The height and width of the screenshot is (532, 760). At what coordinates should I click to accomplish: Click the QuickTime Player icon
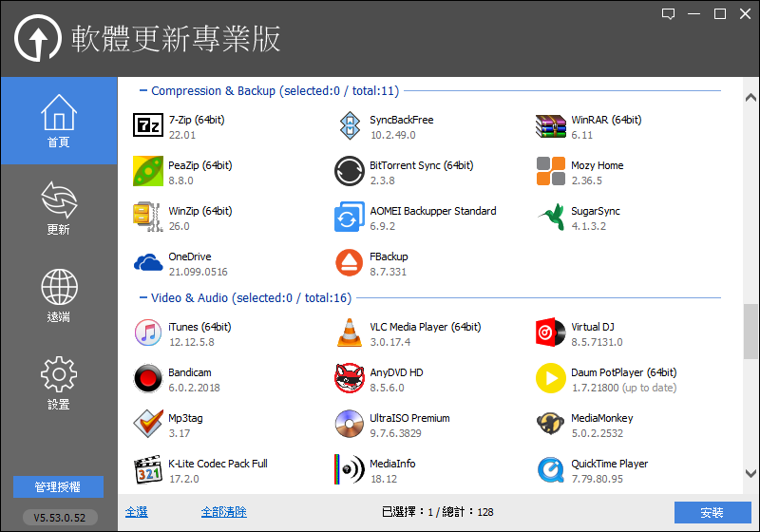click(x=551, y=470)
